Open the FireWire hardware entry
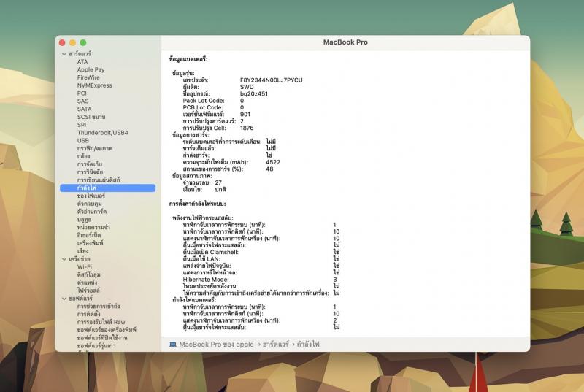Image resolution: width=584 pixels, height=392 pixels. pos(88,77)
